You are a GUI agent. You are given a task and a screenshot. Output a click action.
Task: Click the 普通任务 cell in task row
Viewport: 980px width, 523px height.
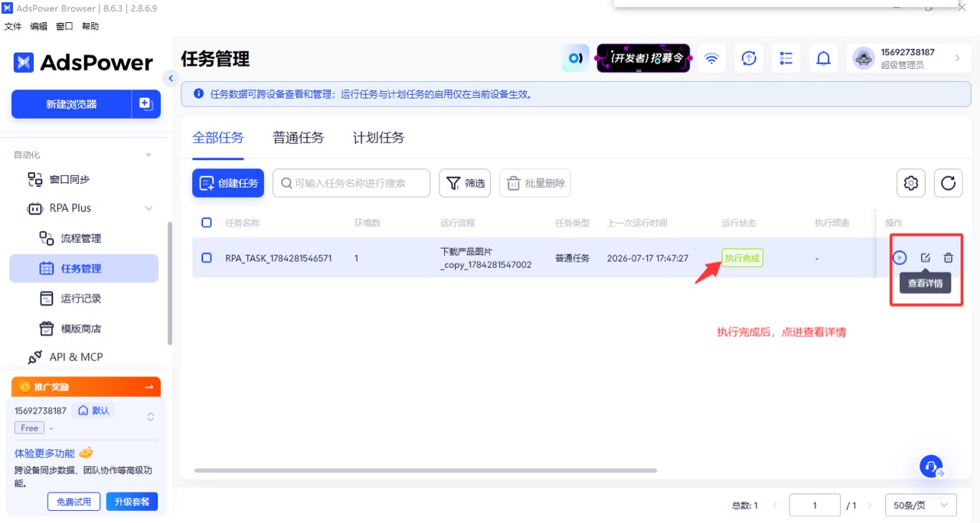[x=573, y=259]
